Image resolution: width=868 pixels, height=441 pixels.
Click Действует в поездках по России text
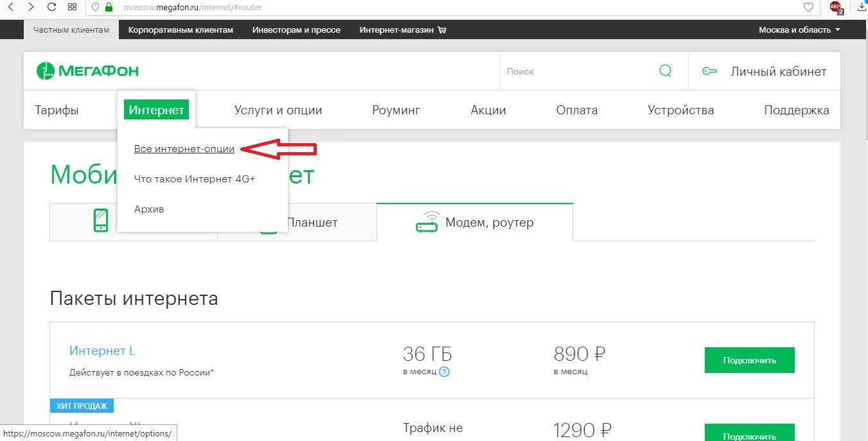tap(141, 372)
